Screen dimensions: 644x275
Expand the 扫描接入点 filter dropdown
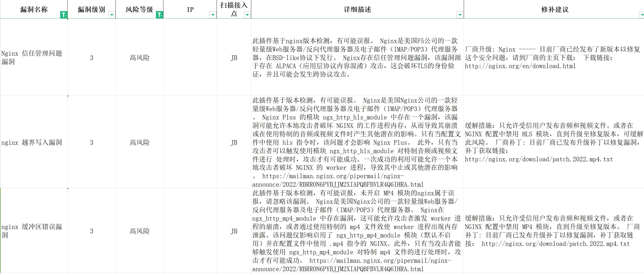click(247, 15)
